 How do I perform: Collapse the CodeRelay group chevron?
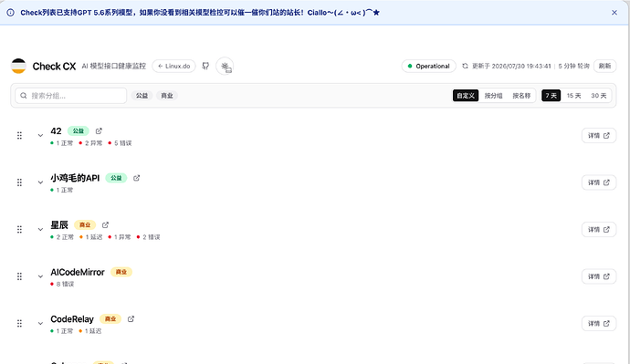click(x=40, y=323)
